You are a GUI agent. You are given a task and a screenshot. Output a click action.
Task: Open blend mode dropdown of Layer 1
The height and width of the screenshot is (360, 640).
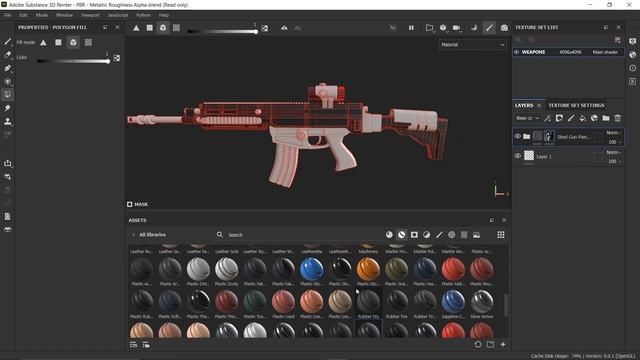(613, 152)
